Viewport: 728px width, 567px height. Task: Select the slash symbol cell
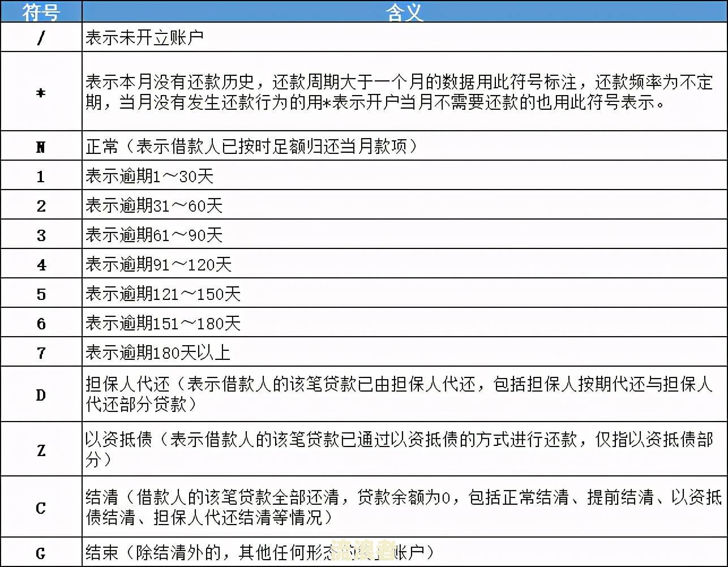click(41, 37)
